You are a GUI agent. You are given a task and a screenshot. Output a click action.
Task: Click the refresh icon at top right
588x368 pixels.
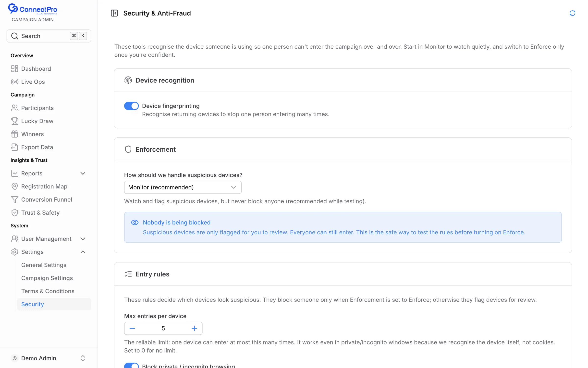point(572,13)
